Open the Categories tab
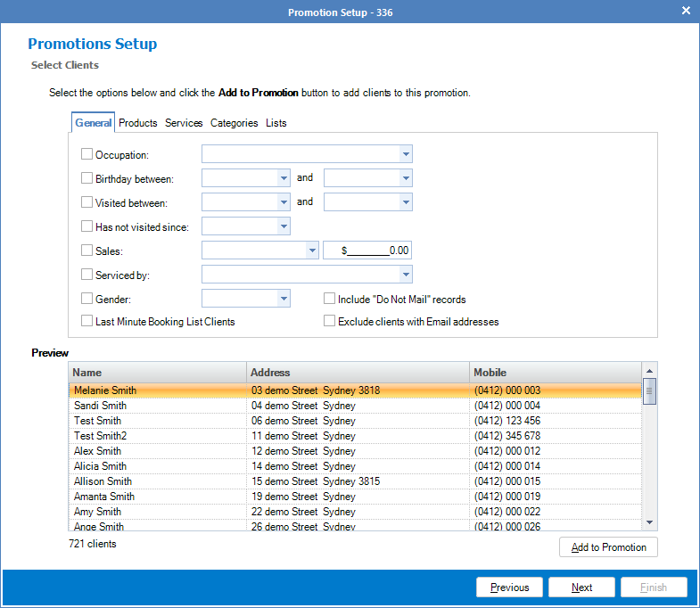700x608 pixels. coord(234,123)
